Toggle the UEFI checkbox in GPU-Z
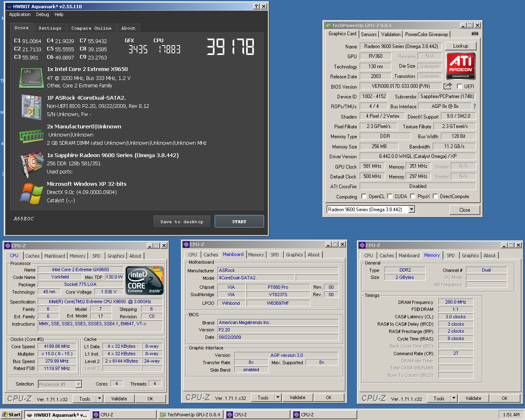Image resolution: width=525 pixels, height=420 pixels. (459, 86)
